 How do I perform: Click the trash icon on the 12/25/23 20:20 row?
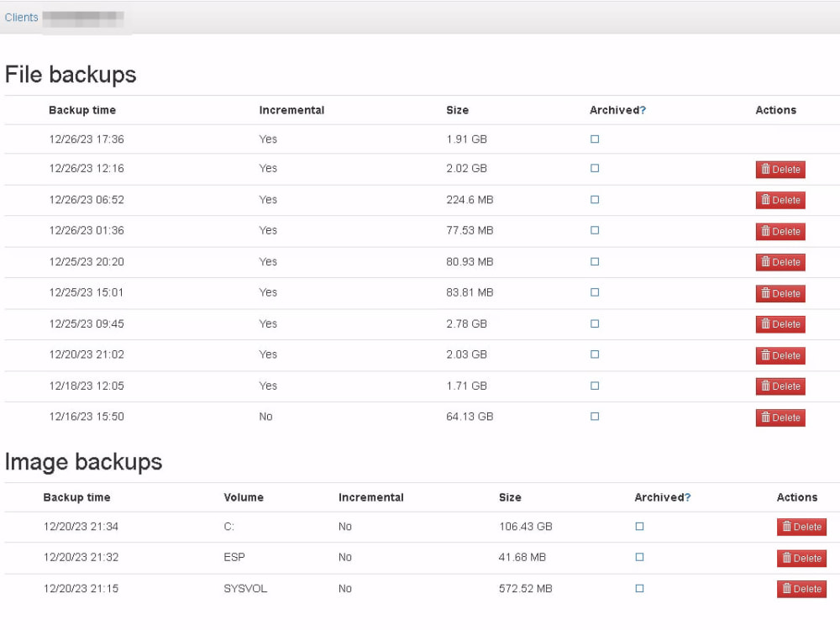(x=764, y=261)
